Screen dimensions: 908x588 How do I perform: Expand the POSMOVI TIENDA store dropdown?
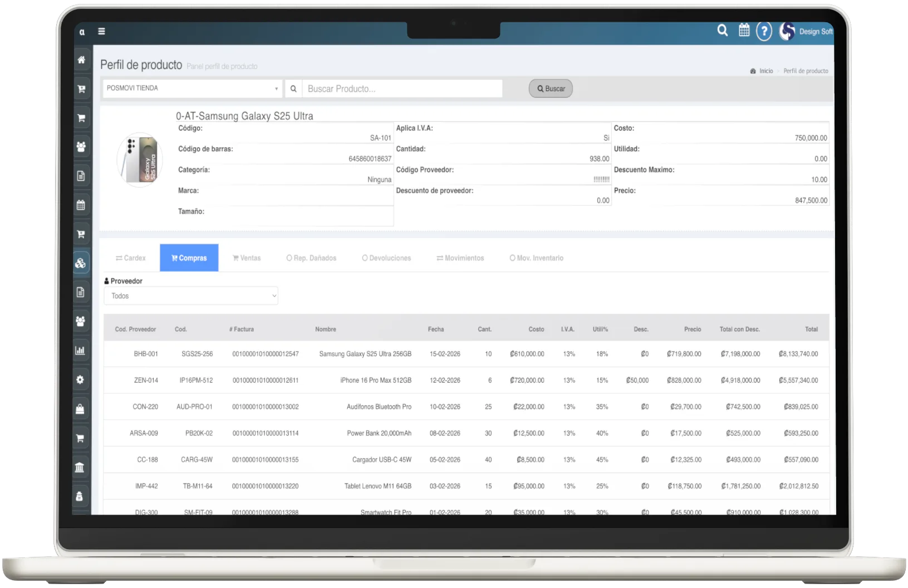[193, 88]
